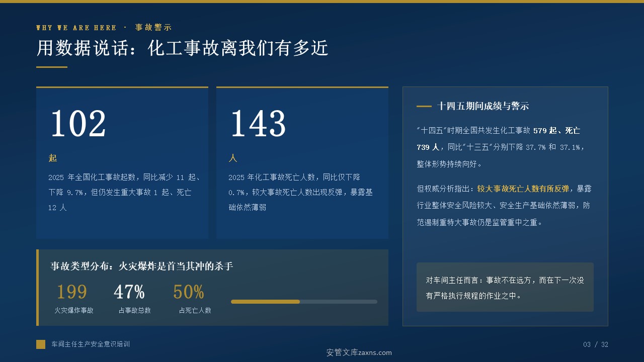Click the gold statistic 50%

pyautogui.click(x=189, y=292)
